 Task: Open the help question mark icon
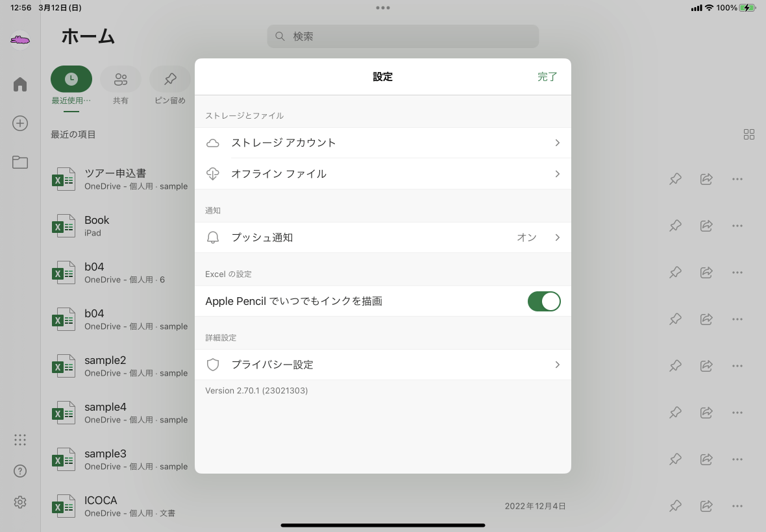(x=20, y=471)
